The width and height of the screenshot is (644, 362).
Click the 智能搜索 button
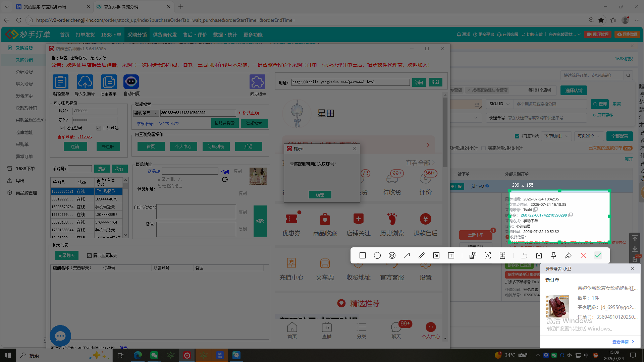pyautogui.click(x=254, y=123)
